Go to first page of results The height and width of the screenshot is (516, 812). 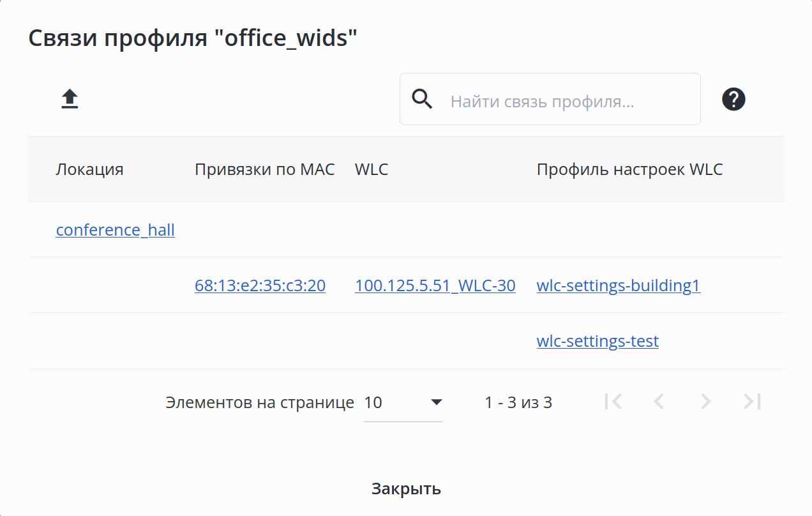click(x=613, y=402)
